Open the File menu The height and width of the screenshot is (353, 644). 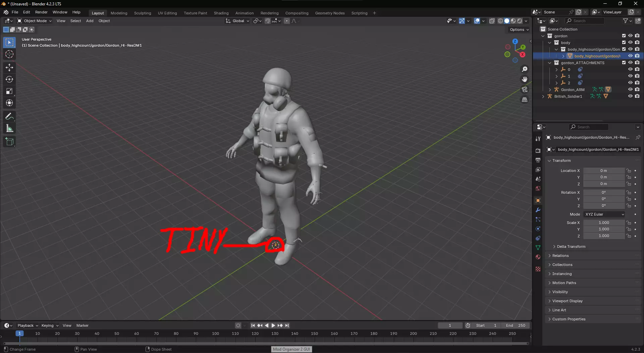[15, 12]
